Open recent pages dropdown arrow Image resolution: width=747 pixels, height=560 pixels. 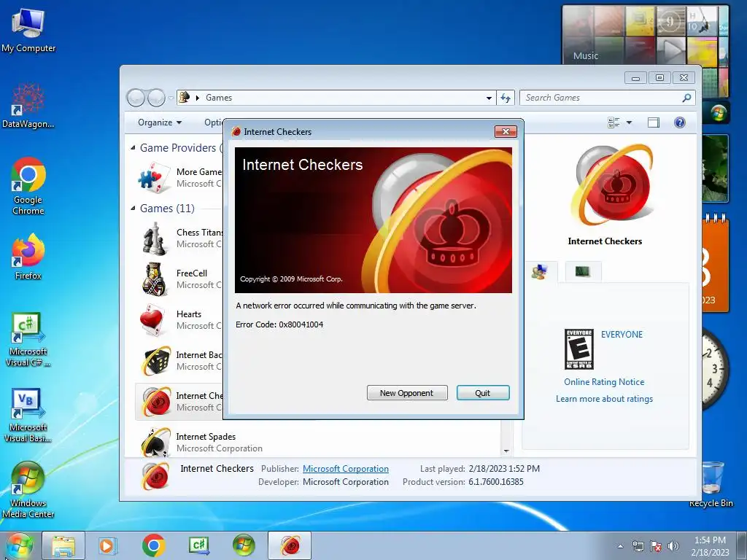(x=171, y=98)
